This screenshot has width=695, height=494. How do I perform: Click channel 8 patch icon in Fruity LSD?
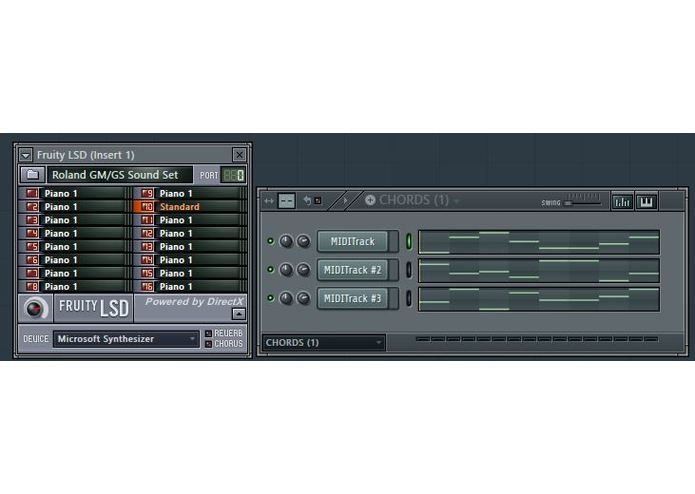(x=32, y=287)
